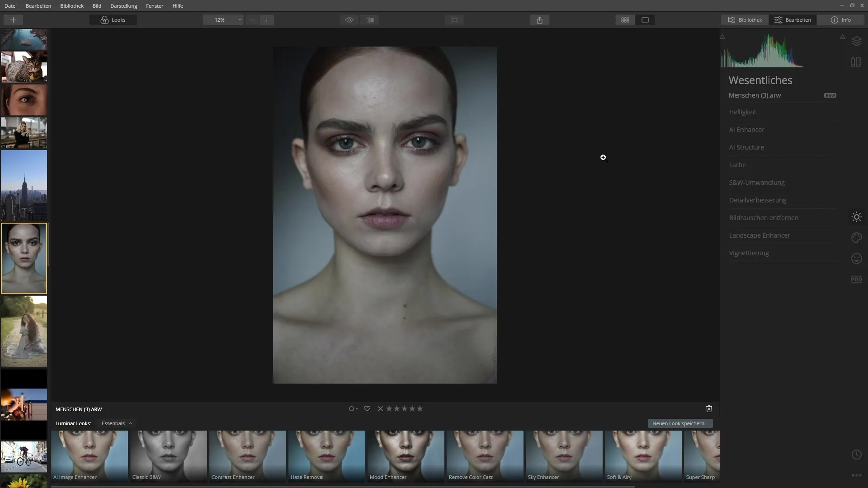Expand the Bildrauschen entfernen tool
Screen dimensions: 868x488
click(x=782, y=218)
